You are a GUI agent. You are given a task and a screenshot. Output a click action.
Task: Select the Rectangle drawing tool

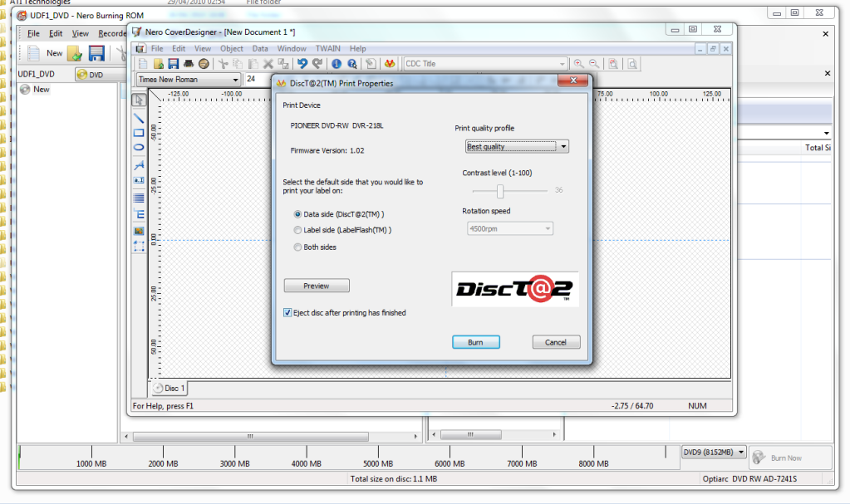pos(139,133)
